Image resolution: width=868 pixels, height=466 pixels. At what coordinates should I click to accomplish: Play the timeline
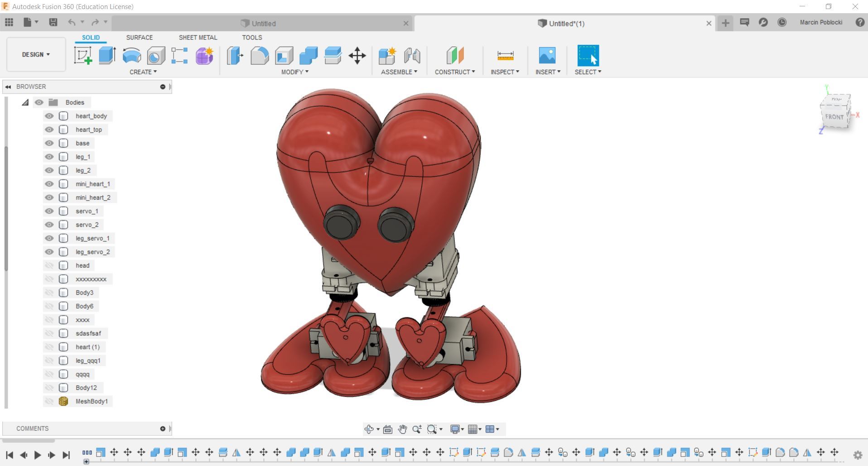(38, 455)
